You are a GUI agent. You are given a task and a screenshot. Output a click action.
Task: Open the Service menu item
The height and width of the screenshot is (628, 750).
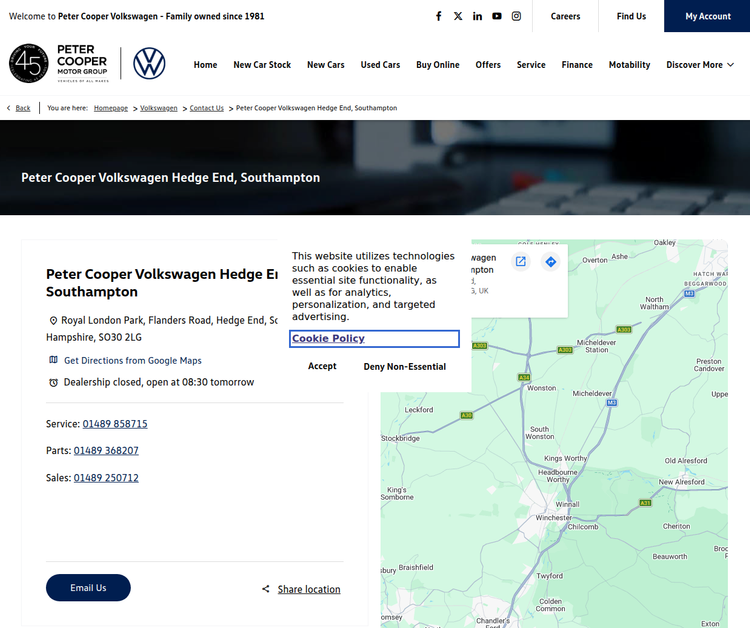[x=531, y=65]
